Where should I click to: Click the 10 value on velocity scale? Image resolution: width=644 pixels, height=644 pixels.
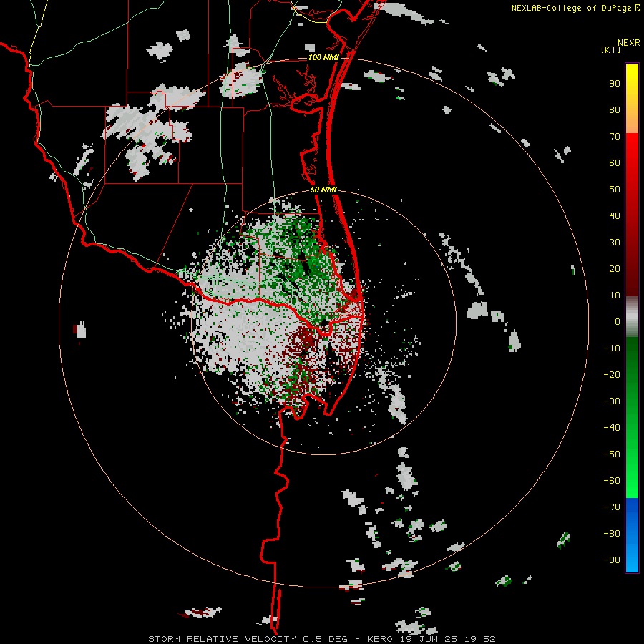[615, 296]
